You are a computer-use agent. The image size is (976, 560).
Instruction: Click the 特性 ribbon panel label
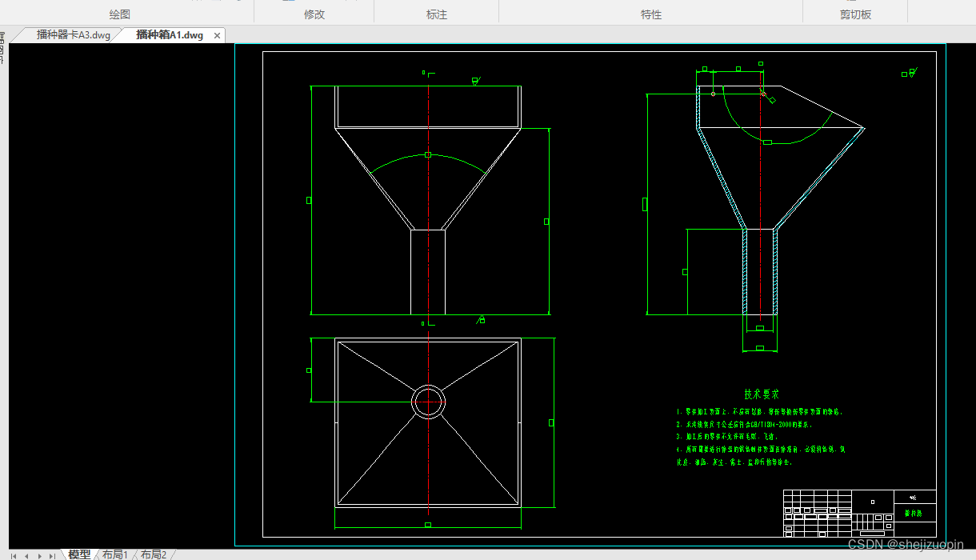pos(651,14)
